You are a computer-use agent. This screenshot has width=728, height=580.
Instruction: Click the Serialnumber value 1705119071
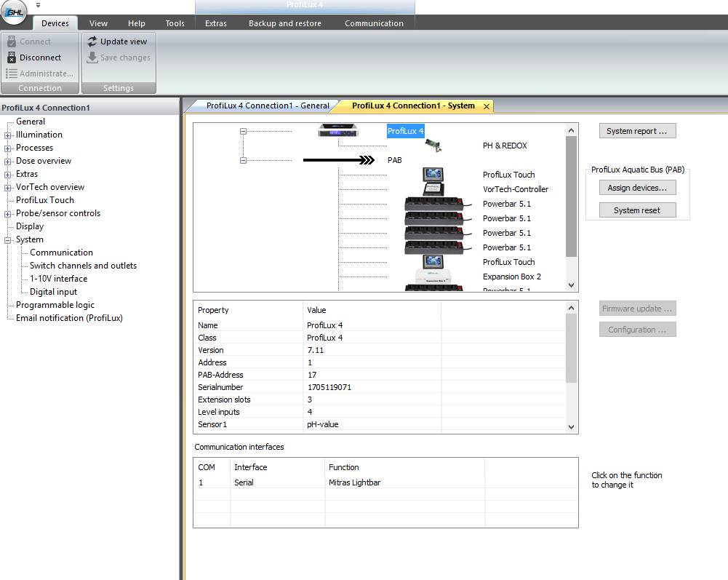click(329, 387)
